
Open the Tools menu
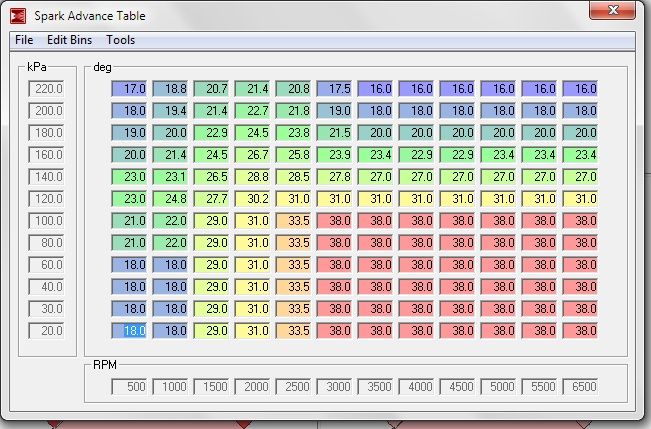(x=120, y=40)
